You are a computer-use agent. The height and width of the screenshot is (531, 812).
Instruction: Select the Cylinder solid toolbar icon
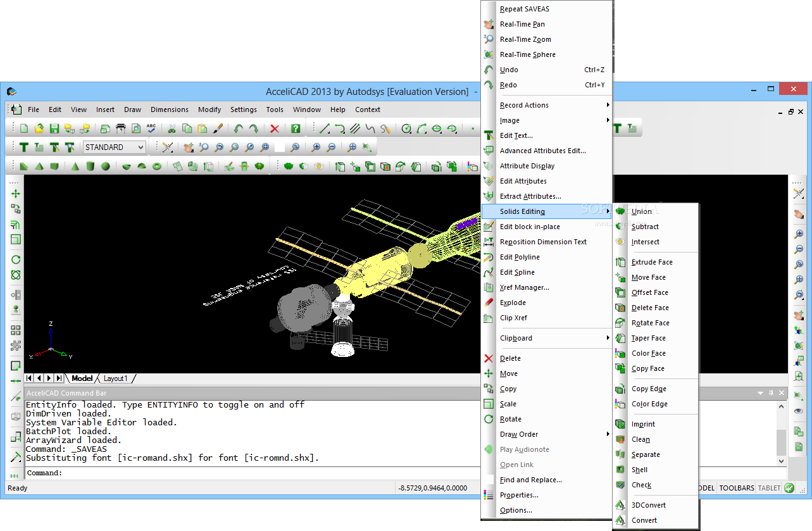click(x=90, y=166)
